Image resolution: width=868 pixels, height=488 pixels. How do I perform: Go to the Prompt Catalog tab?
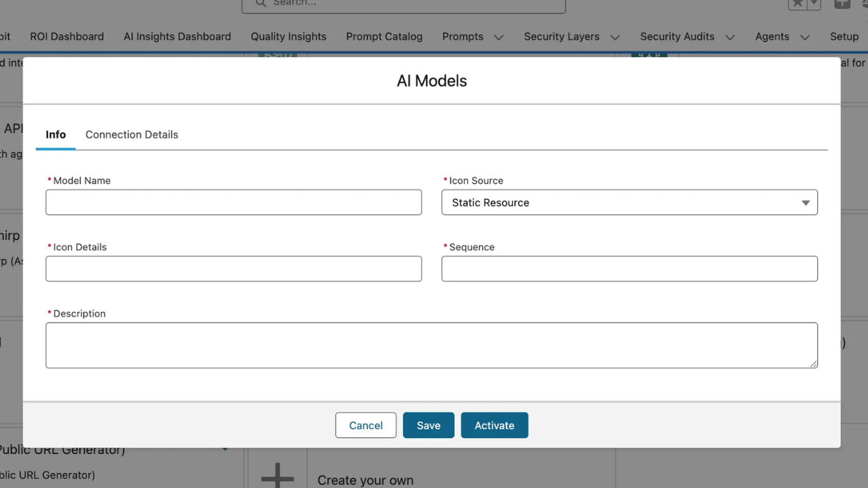(x=384, y=37)
